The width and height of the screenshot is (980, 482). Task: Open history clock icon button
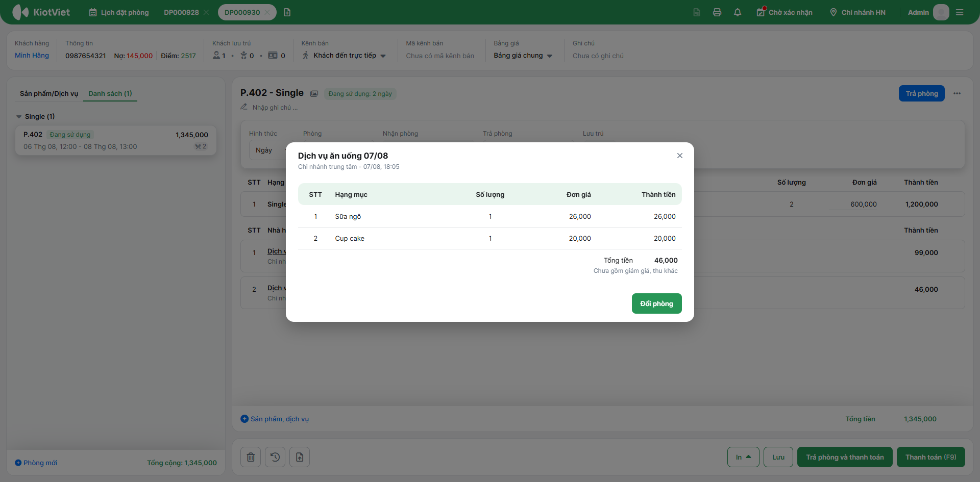(x=275, y=457)
